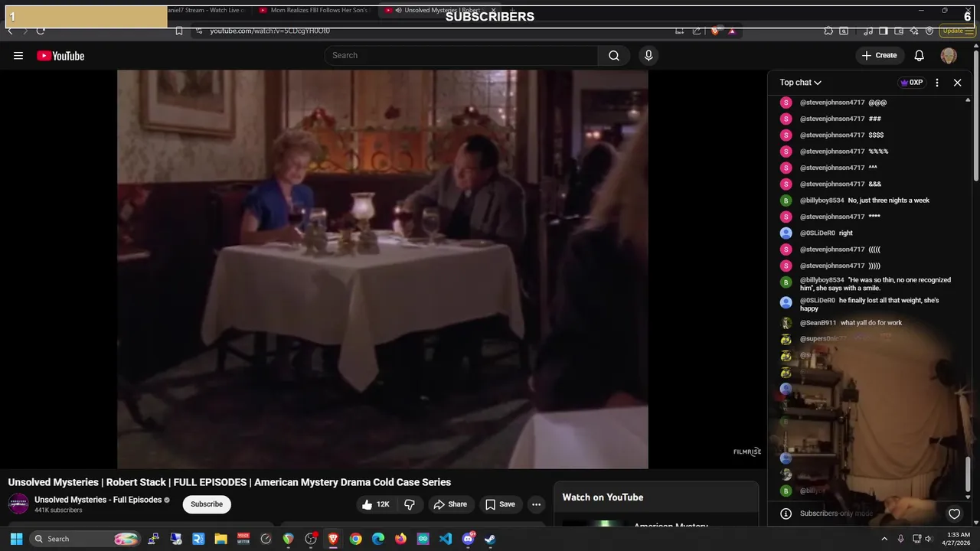Like the video with thumbs up

[x=376, y=504]
